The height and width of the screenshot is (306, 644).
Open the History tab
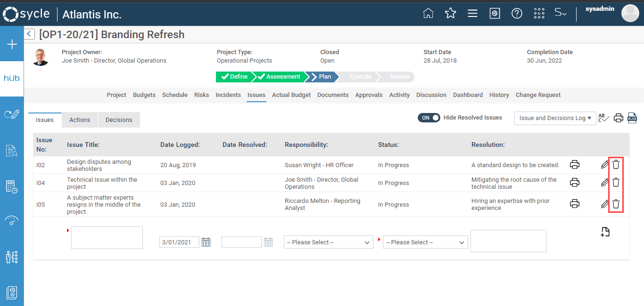[x=499, y=95]
